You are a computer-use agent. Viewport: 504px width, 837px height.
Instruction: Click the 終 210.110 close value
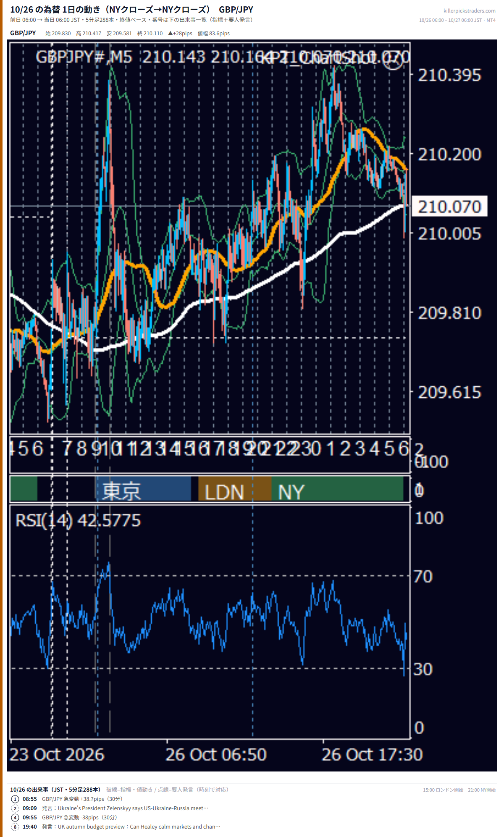pos(150,33)
